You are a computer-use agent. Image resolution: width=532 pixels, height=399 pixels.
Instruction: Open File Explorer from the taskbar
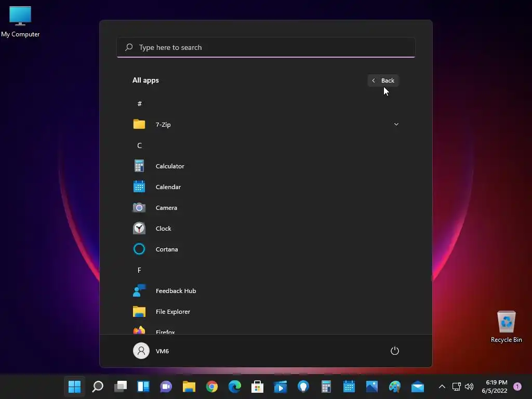coord(189,386)
